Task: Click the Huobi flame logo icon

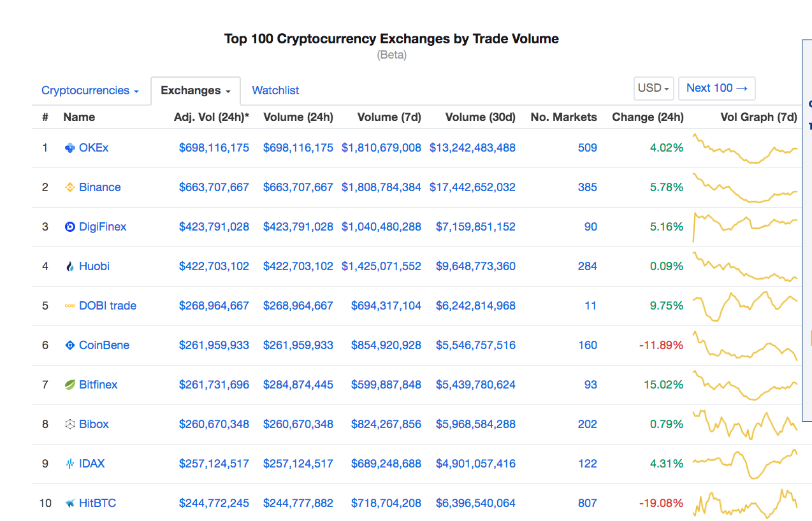Action: [70, 266]
